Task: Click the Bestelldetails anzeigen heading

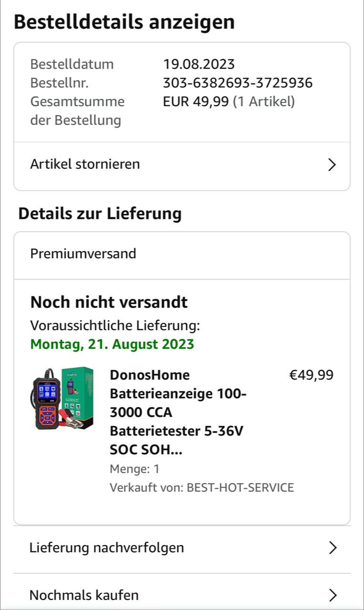Action: (x=124, y=22)
